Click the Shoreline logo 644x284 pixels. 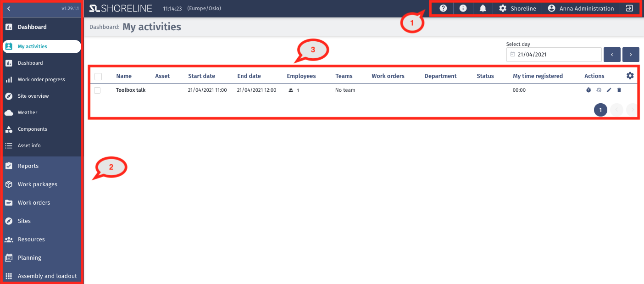(122, 8)
